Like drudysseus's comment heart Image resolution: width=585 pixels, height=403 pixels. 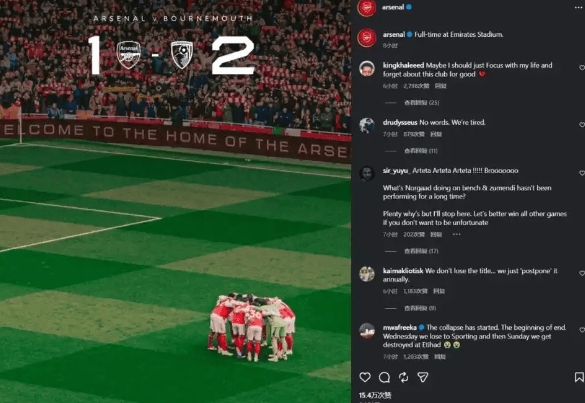[582, 124]
